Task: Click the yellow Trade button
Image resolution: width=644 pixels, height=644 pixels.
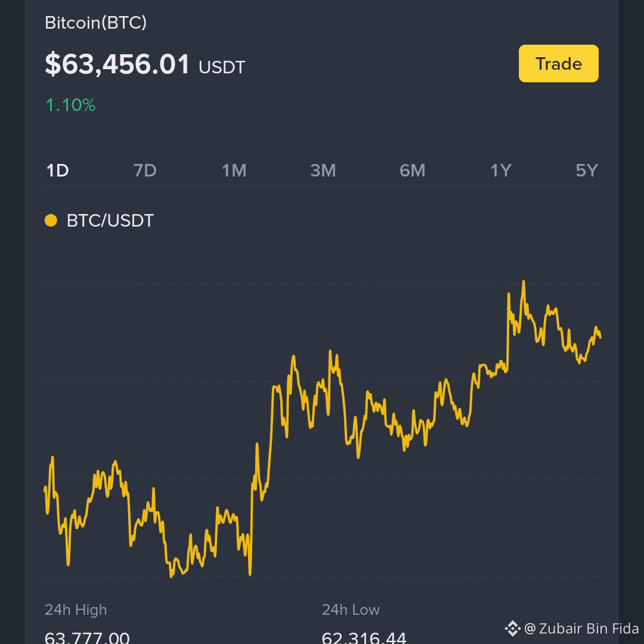Action: coord(559,64)
